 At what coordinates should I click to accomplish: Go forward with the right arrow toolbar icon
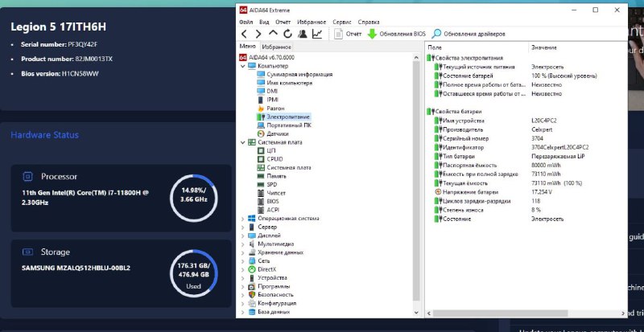pyautogui.click(x=258, y=34)
